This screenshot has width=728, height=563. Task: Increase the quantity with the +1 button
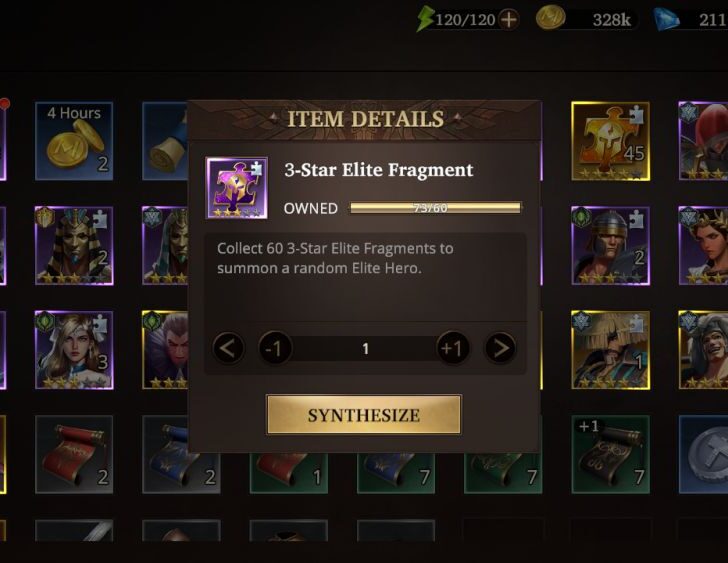pos(453,348)
